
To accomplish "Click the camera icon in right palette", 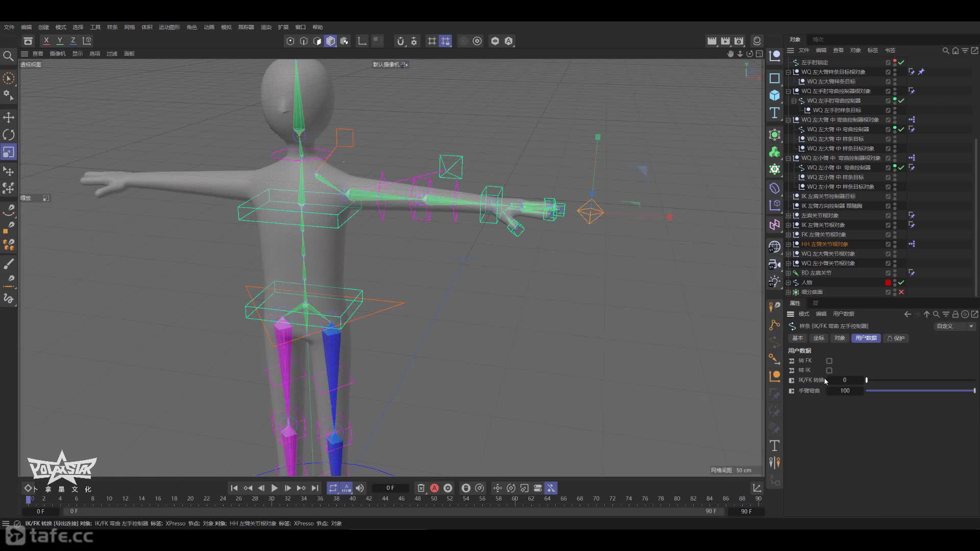I will point(774,264).
